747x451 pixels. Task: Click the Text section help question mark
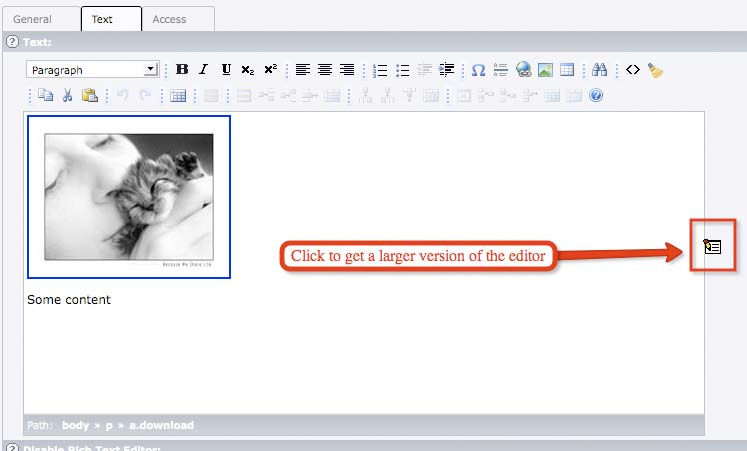tap(12, 42)
